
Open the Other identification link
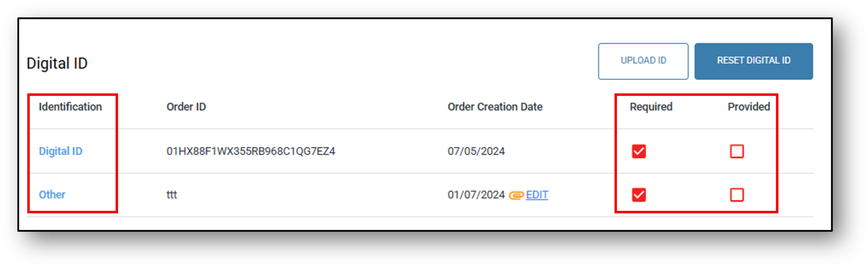[x=52, y=195]
